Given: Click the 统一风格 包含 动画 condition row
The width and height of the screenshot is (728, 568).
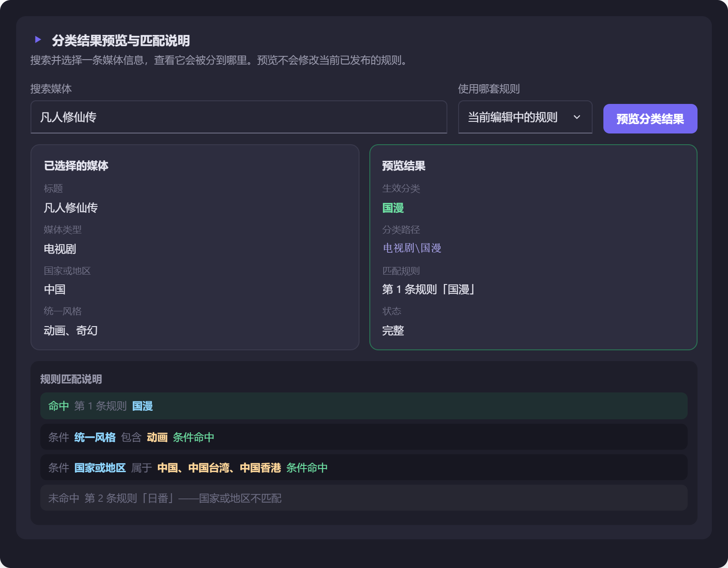Looking at the screenshot, I should [364, 437].
